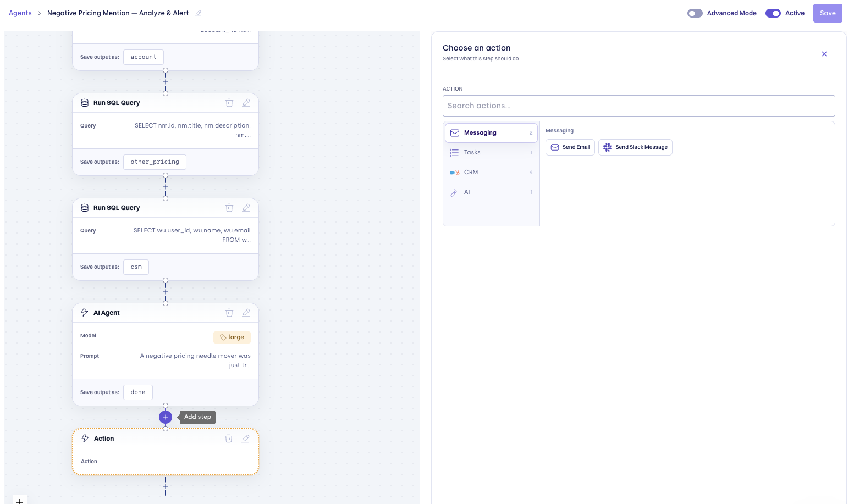Click the lightning icon on AI Agent card
Screen dimensions: 854x504
click(85, 313)
